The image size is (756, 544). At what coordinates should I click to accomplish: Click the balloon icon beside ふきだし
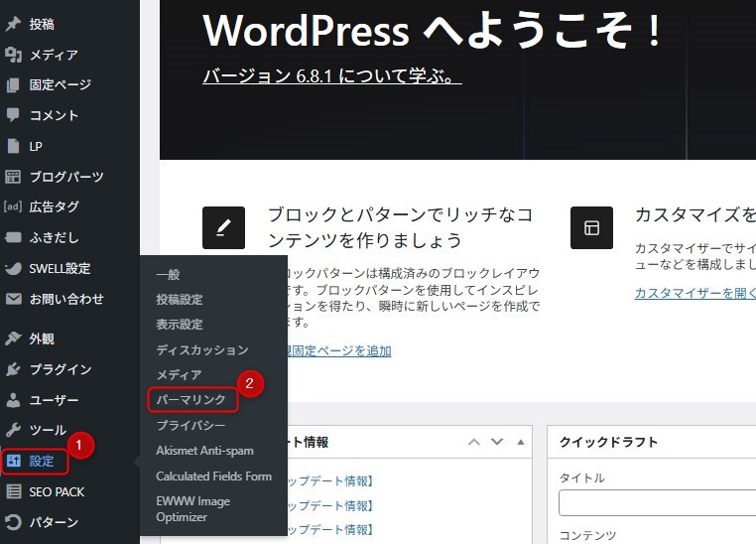(13, 238)
